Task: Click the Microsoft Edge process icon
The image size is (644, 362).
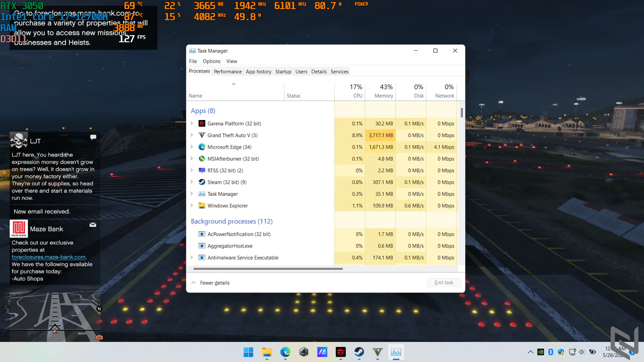Action: click(202, 147)
